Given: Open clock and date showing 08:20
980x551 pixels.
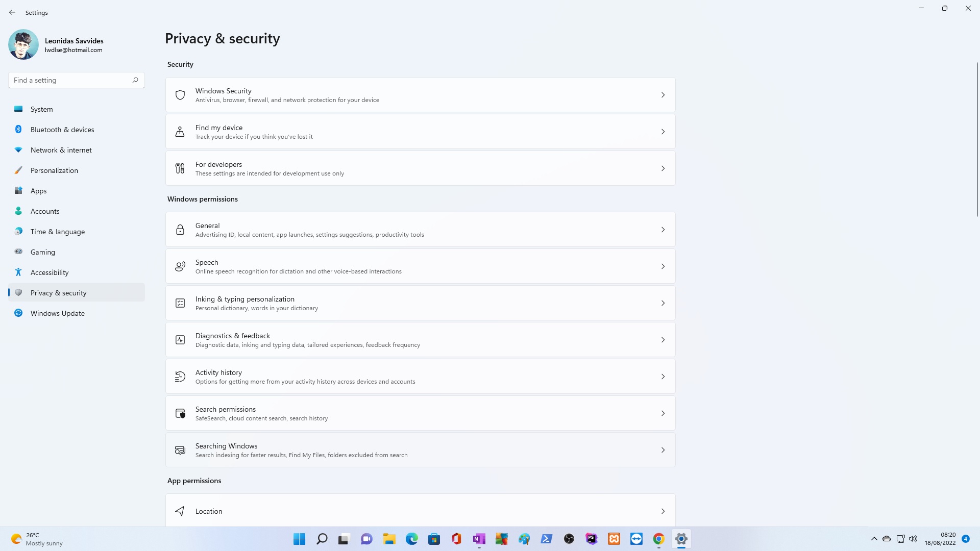Looking at the screenshot, I should (x=940, y=539).
